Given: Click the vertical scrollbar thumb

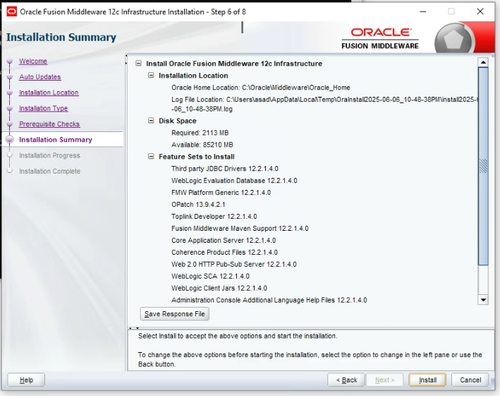Looking at the screenshot, I should [483, 166].
